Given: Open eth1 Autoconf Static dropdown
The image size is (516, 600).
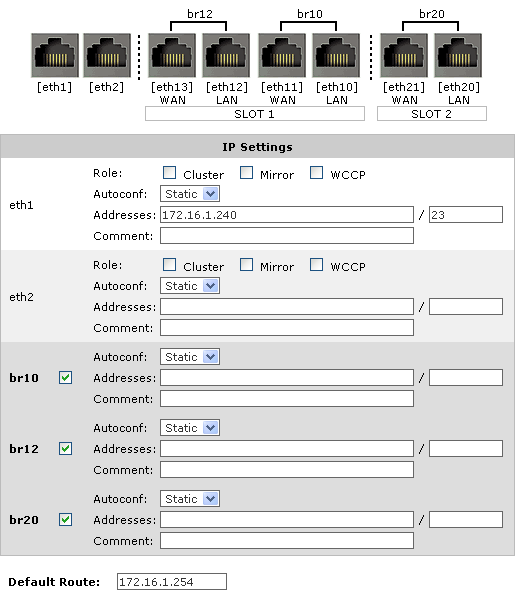Looking at the screenshot, I should pyautogui.click(x=190, y=194).
